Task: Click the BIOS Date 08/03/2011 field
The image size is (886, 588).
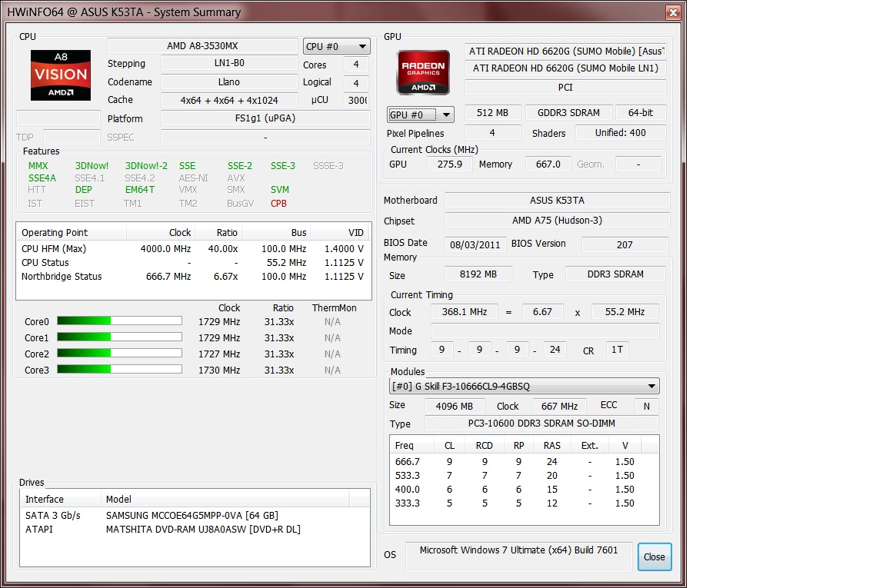Action: pos(475,244)
